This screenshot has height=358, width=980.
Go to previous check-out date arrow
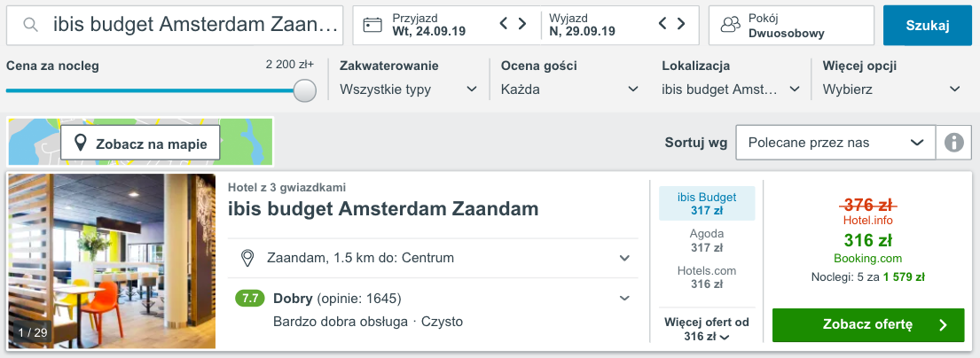click(x=663, y=25)
